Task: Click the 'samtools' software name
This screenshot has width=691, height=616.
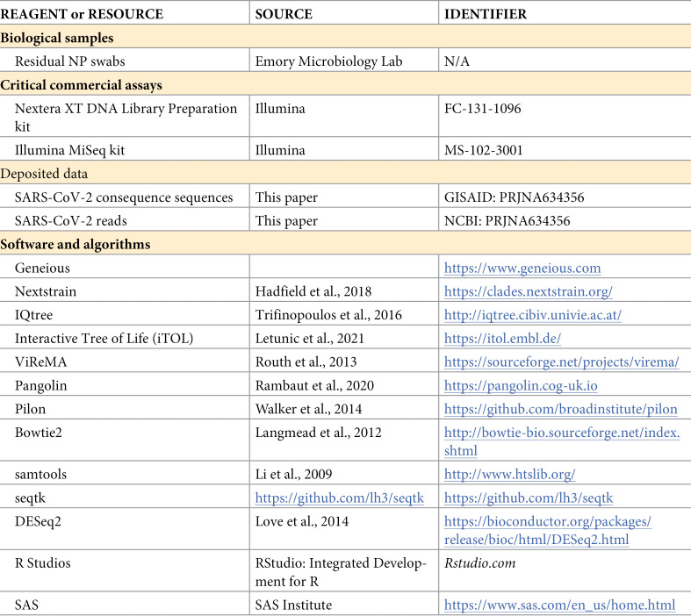Action: pos(40,474)
